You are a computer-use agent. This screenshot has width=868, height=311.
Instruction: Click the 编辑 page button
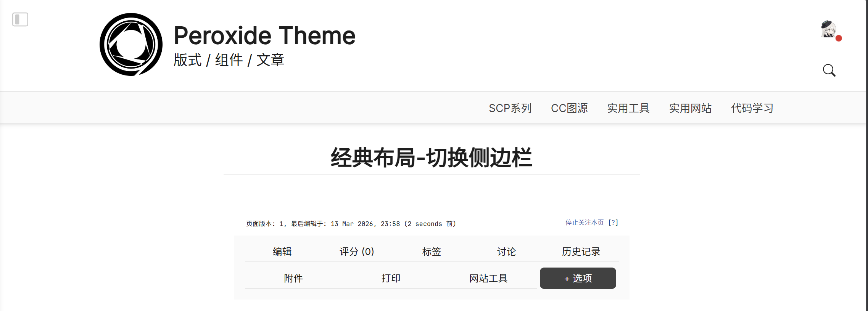(282, 252)
